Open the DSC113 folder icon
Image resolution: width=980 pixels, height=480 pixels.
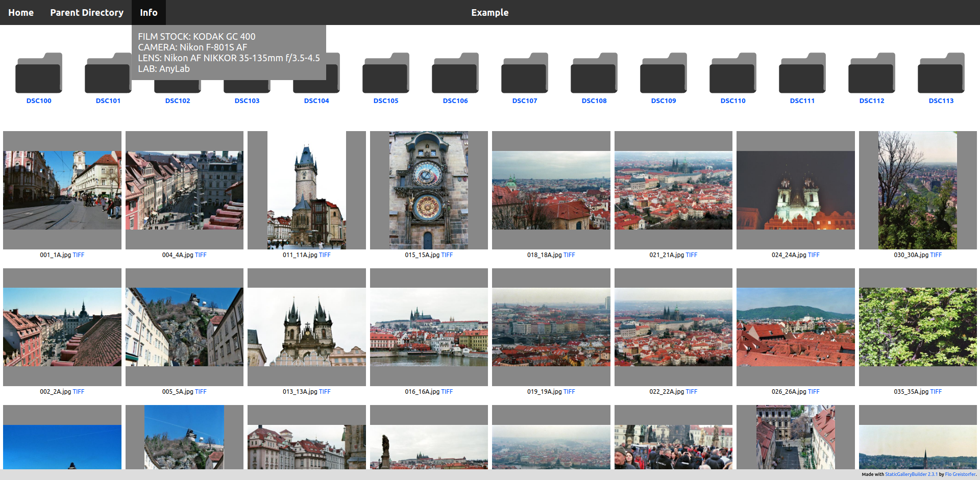tap(941, 73)
